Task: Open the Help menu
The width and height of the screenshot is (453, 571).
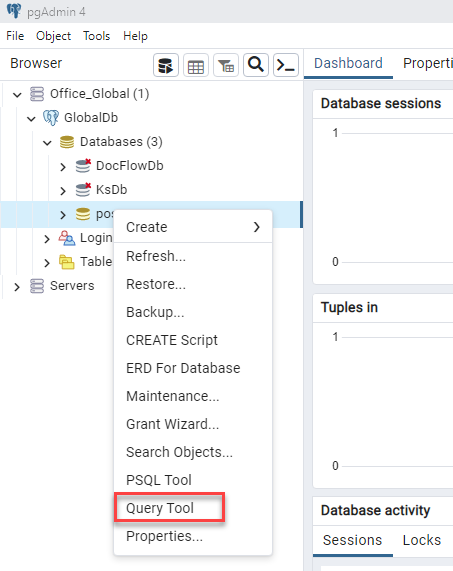Action: coord(135,36)
